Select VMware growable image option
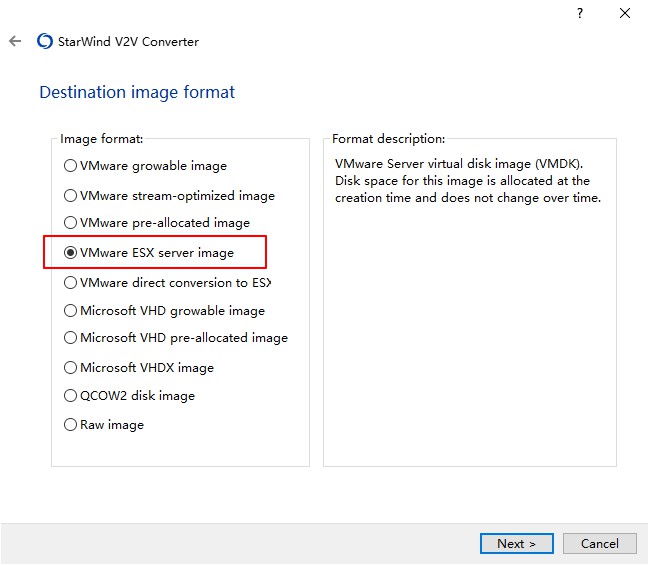The image size is (649, 565). pos(71,166)
